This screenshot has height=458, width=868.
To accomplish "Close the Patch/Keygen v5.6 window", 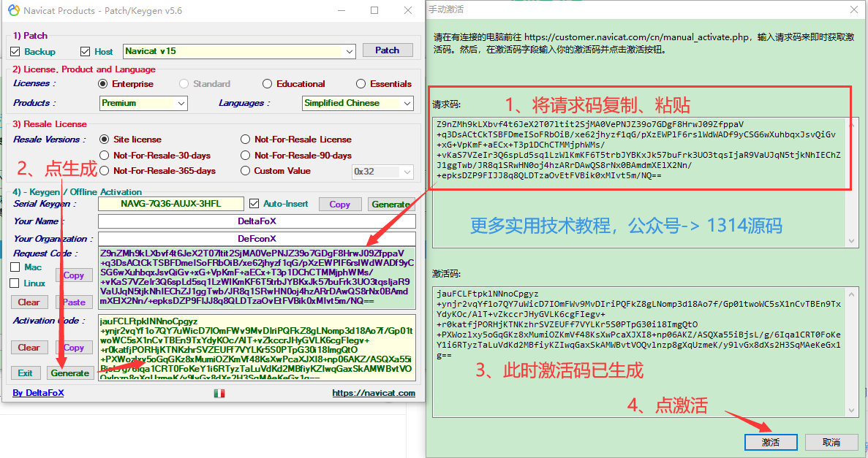I will click(x=408, y=10).
